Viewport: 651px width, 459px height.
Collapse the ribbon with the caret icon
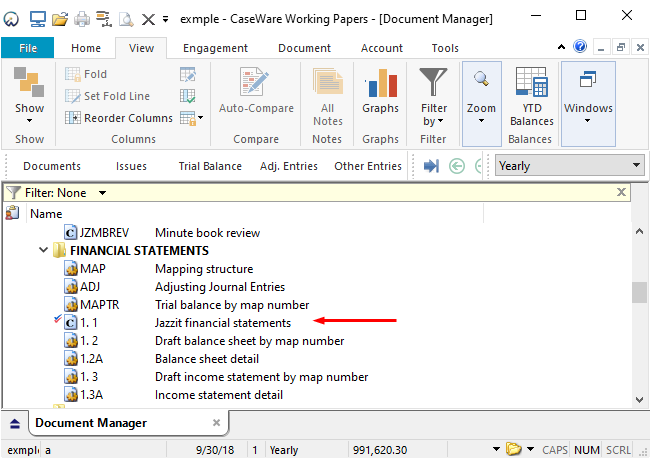point(561,47)
